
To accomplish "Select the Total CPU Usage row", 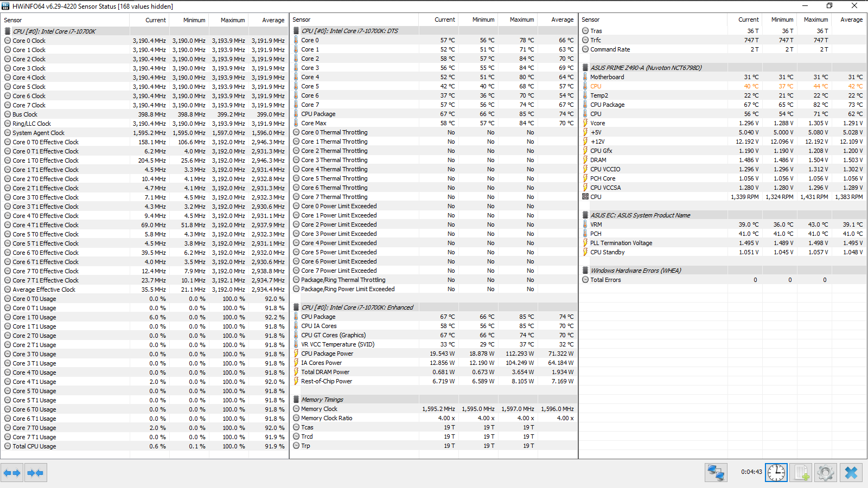I will (x=144, y=446).
